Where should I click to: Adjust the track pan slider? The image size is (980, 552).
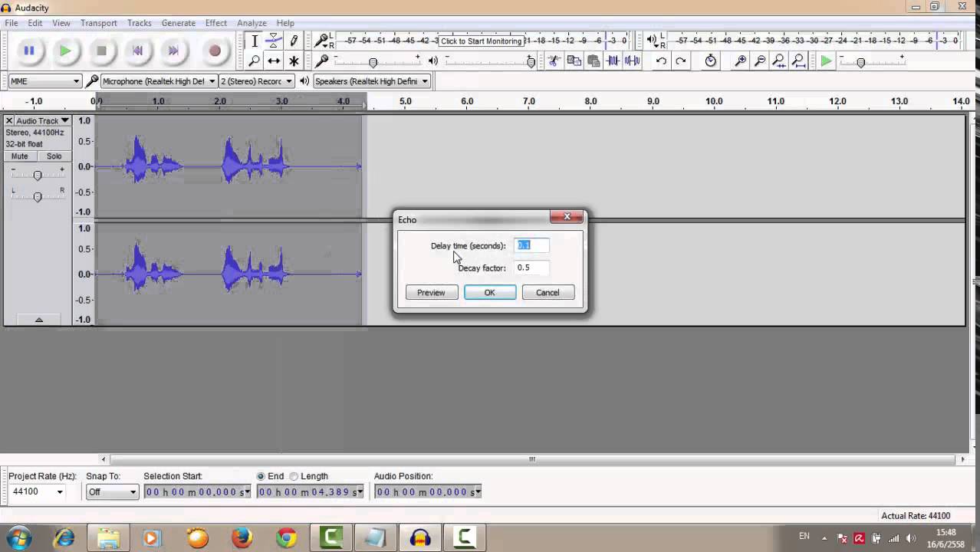pos(37,196)
